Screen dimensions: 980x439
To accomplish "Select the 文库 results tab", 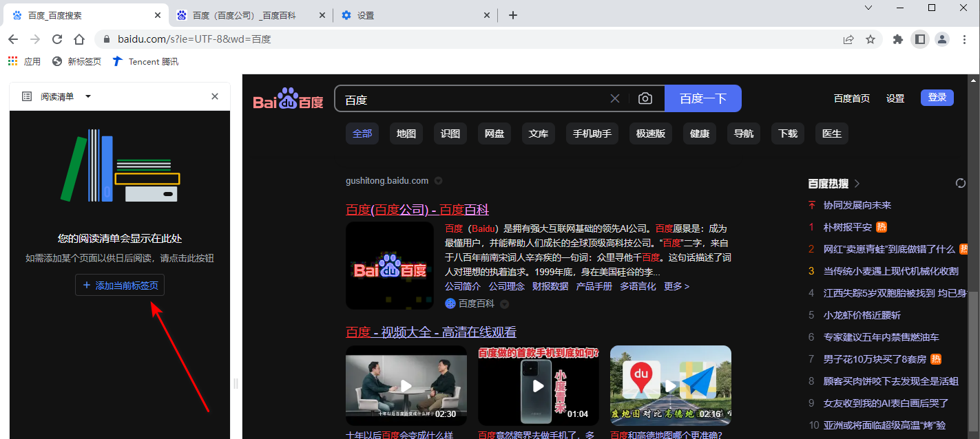I will (539, 133).
